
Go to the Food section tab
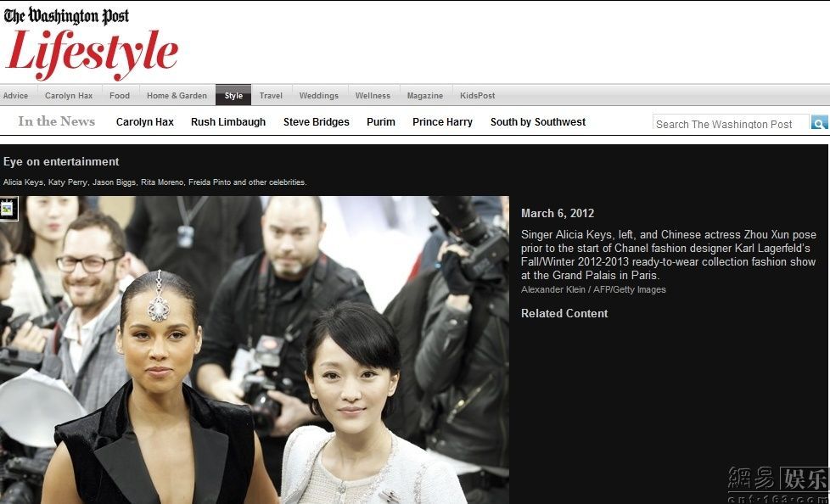coord(120,96)
